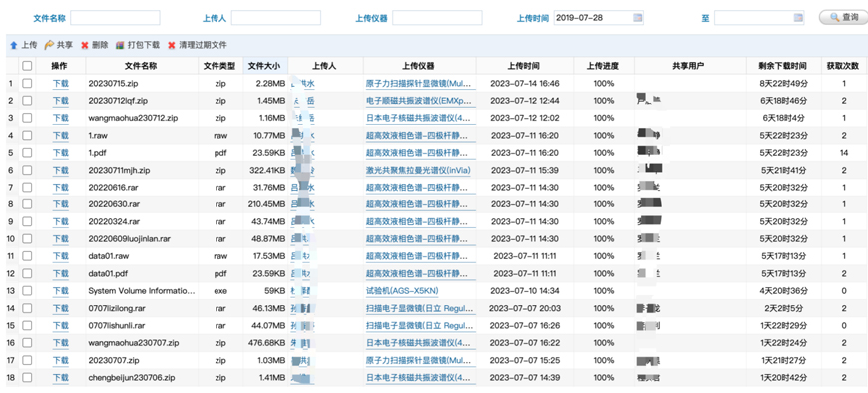The width and height of the screenshot is (868, 393).
Task: Click the share icon in the toolbar
Action: 49,46
